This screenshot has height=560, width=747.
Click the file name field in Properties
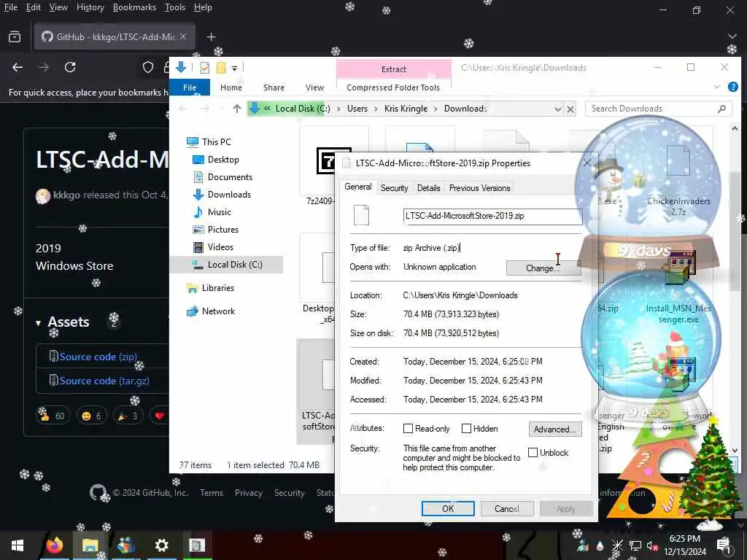(x=492, y=216)
